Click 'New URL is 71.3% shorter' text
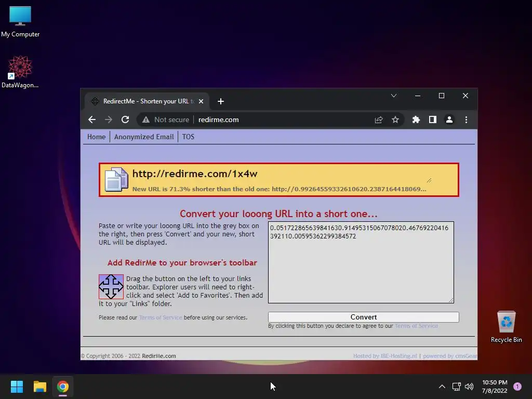The width and height of the screenshot is (532, 399). (201, 189)
